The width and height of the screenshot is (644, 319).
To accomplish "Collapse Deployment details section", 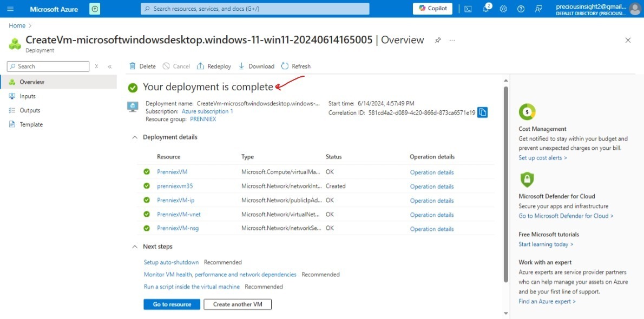I will 134,137.
